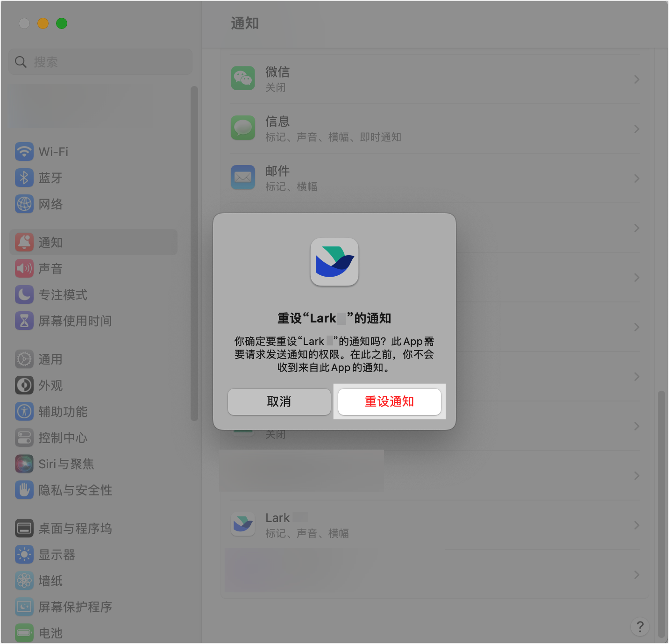669x644 pixels.
Task: Click the 关闭 status under 微信
Action: [276, 87]
